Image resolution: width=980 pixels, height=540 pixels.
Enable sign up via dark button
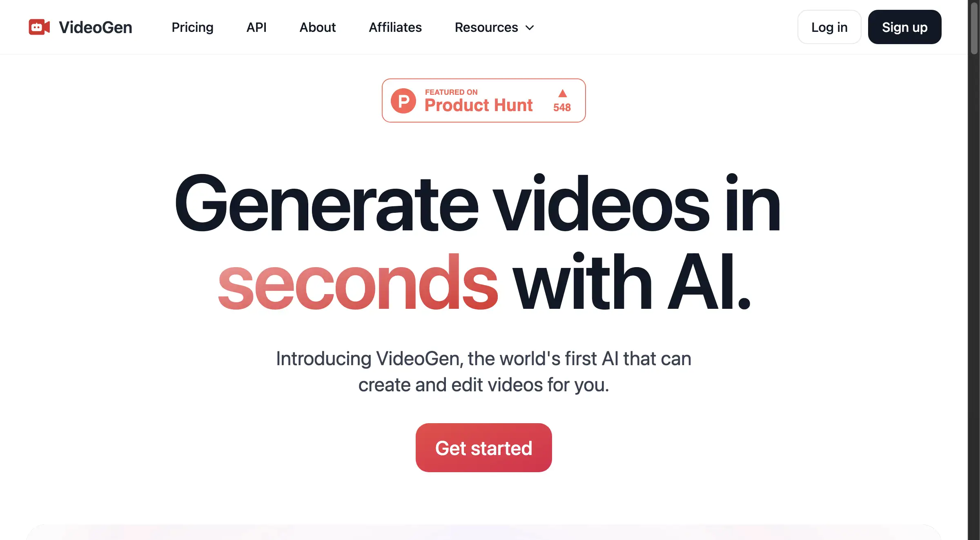tap(904, 27)
